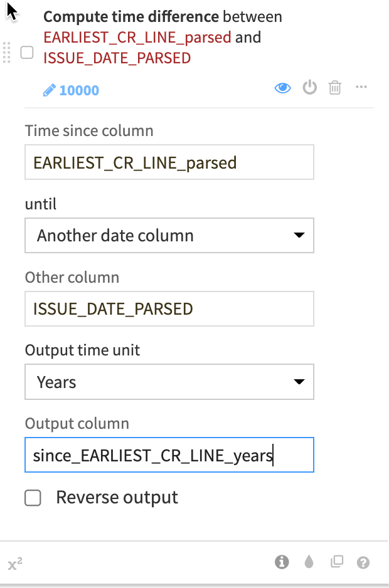Viewport: 389px width, 588px height.
Task: Disable the step with the power icon
Action: [310, 88]
